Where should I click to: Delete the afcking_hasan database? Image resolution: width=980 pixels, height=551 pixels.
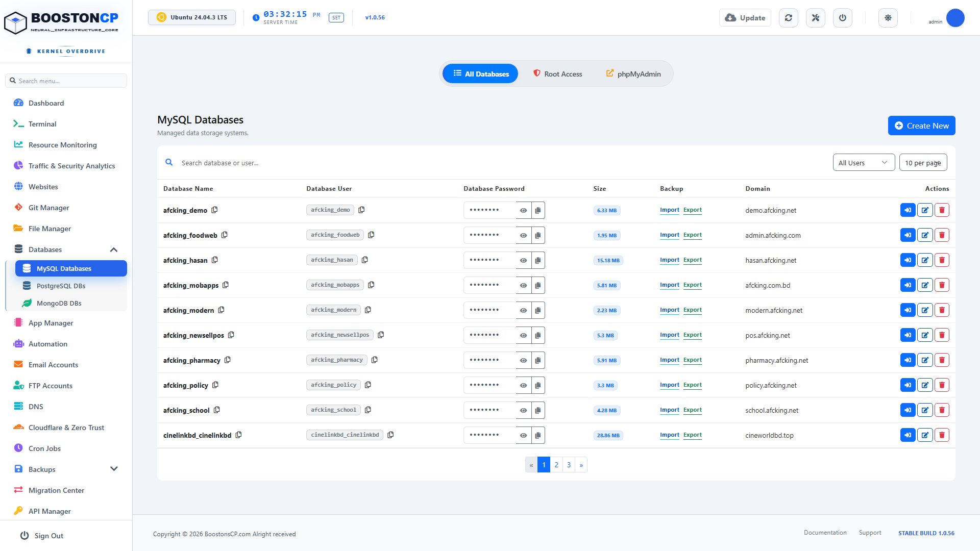click(942, 260)
